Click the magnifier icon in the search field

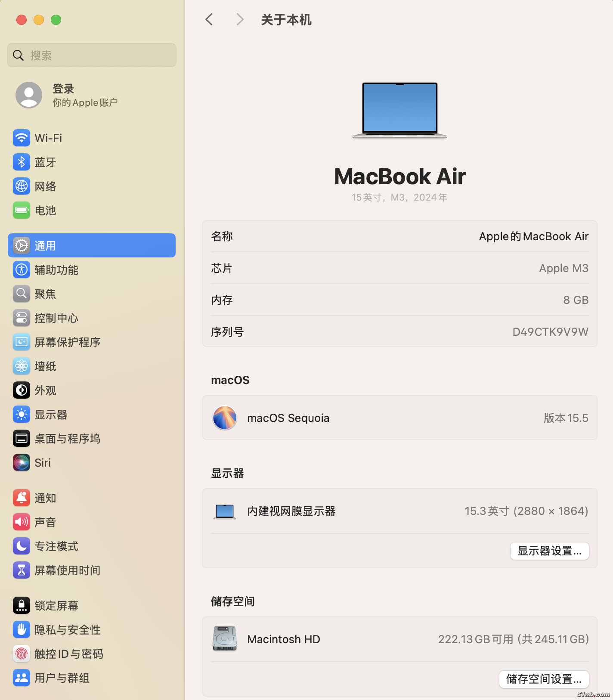pos(18,55)
